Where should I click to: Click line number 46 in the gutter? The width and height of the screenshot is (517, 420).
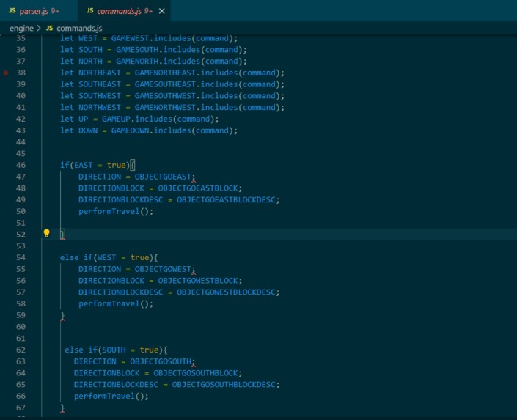[21, 165]
